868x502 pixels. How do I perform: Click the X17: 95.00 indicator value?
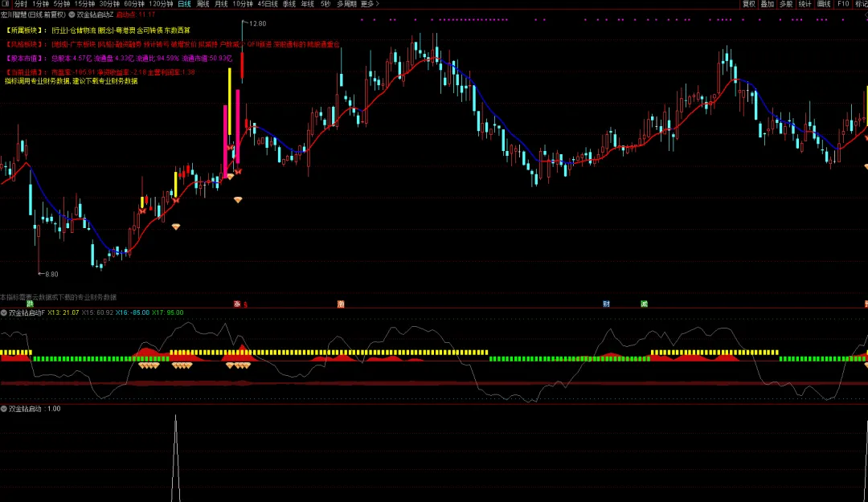[168, 312]
